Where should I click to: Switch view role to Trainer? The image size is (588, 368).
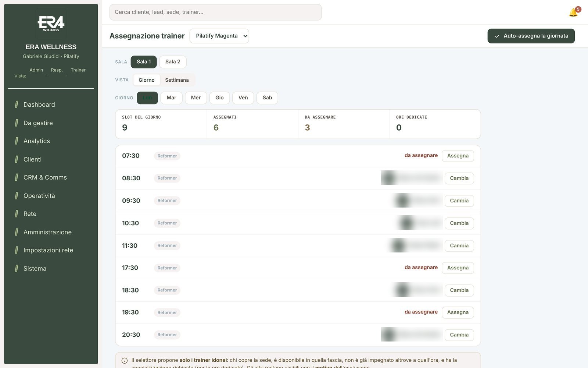[x=78, y=70]
